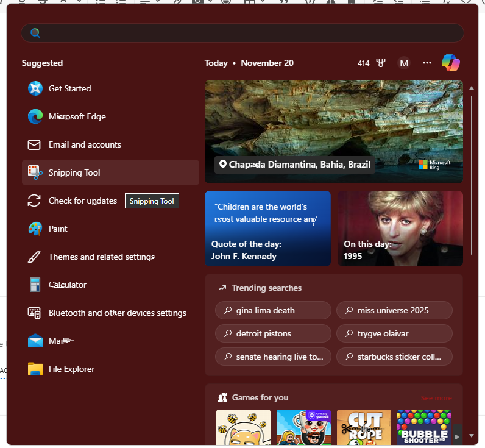
Task: Click the 'Trending searches' heading text
Action: [x=267, y=288]
